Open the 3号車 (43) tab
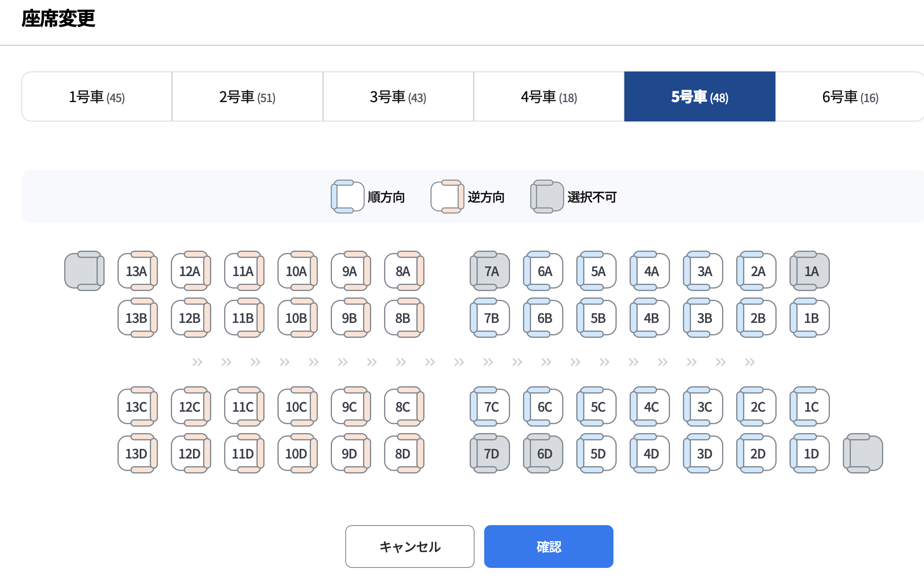Screen dimensions: 924x578 [x=398, y=97]
